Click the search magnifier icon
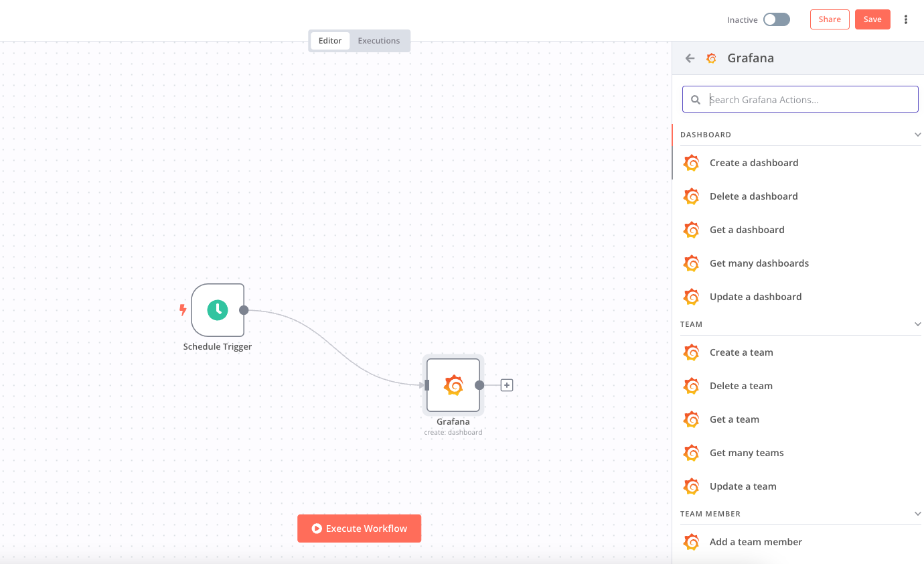Screen dimensions: 924x564 (696, 100)
